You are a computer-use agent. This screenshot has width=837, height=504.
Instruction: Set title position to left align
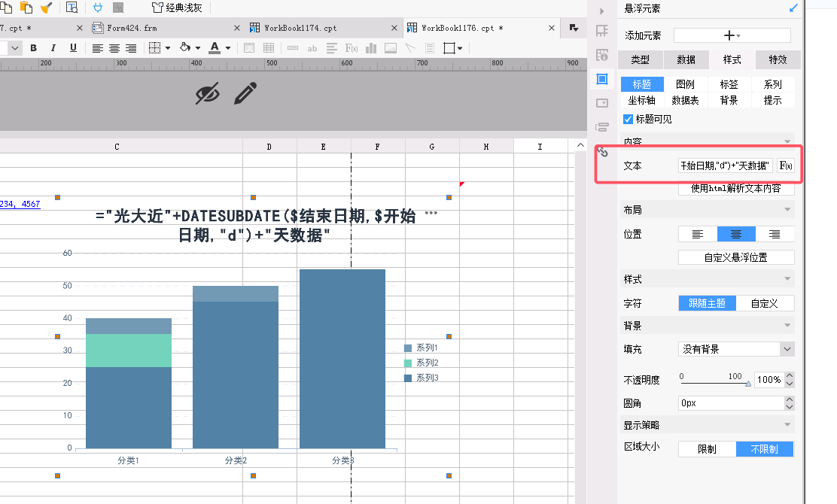click(698, 234)
